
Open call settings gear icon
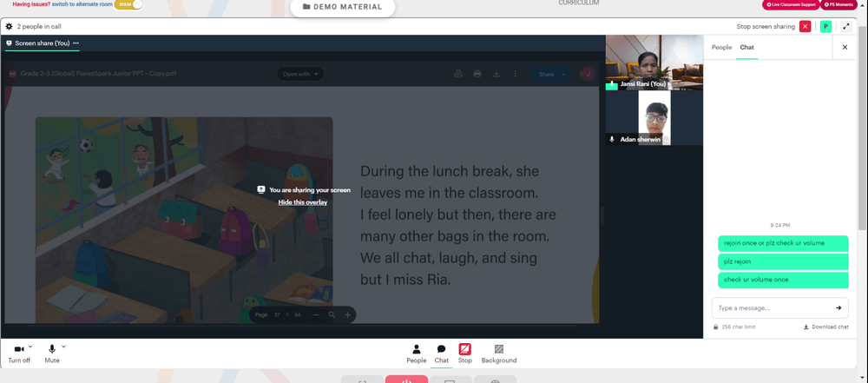[x=9, y=26]
